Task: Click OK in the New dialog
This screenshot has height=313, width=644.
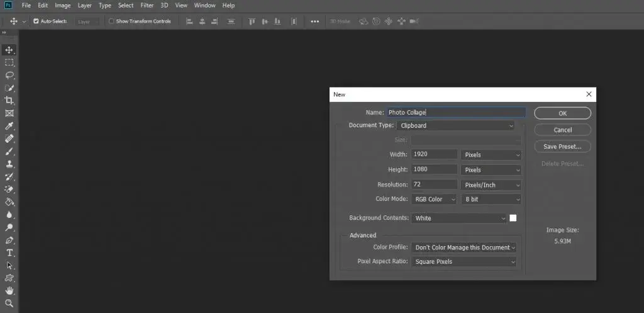Action: [563, 113]
